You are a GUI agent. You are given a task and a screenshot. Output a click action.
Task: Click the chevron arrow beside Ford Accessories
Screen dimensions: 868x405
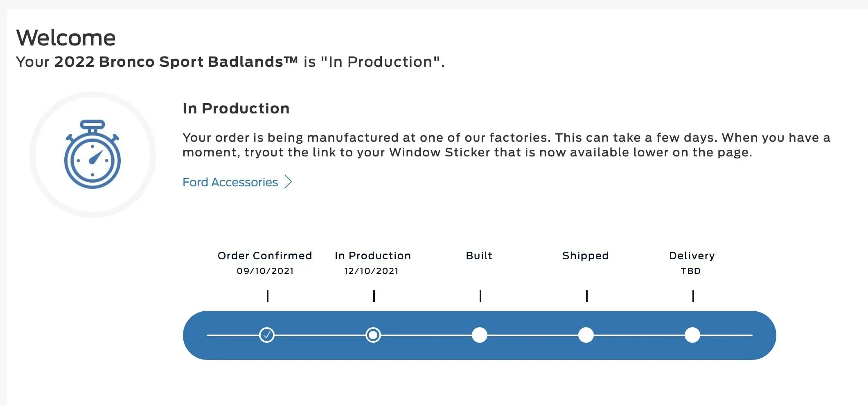tap(288, 182)
